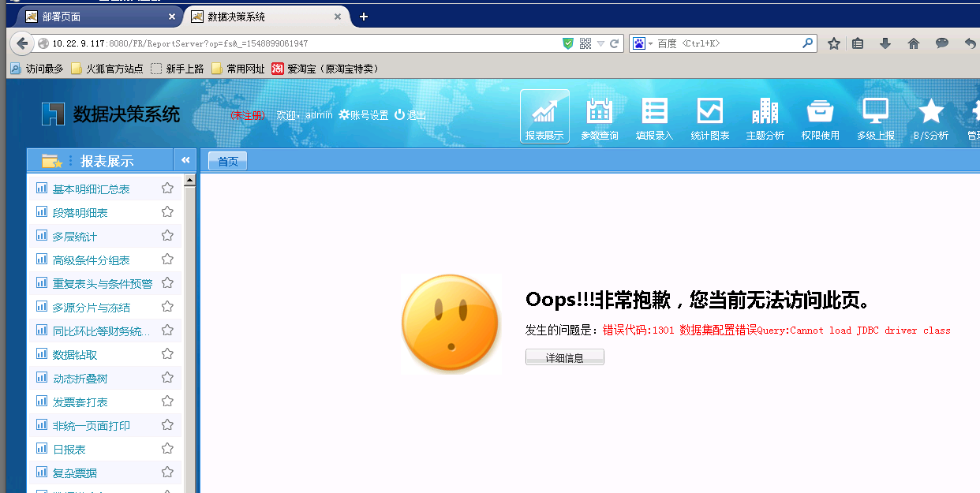
Task: Reload the current page
Action: click(x=615, y=43)
